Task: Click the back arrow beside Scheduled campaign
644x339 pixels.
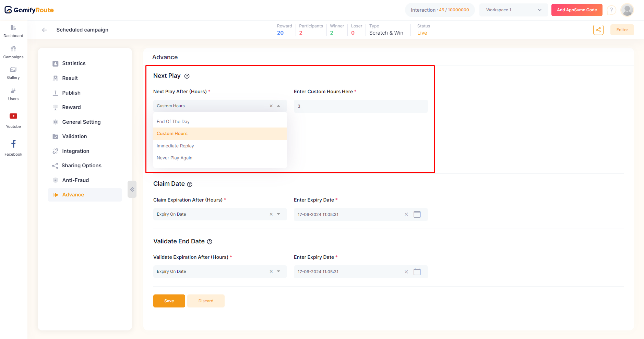Action: click(44, 30)
